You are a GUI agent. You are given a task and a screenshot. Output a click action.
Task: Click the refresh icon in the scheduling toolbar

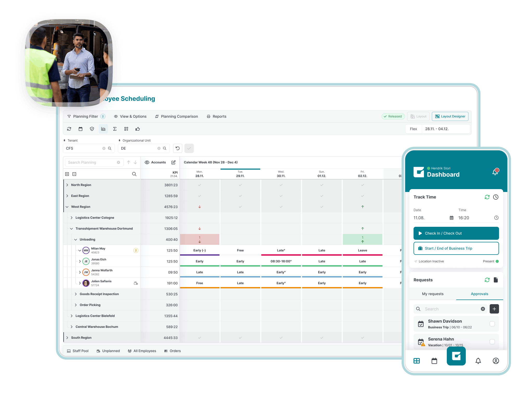pyautogui.click(x=69, y=129)
